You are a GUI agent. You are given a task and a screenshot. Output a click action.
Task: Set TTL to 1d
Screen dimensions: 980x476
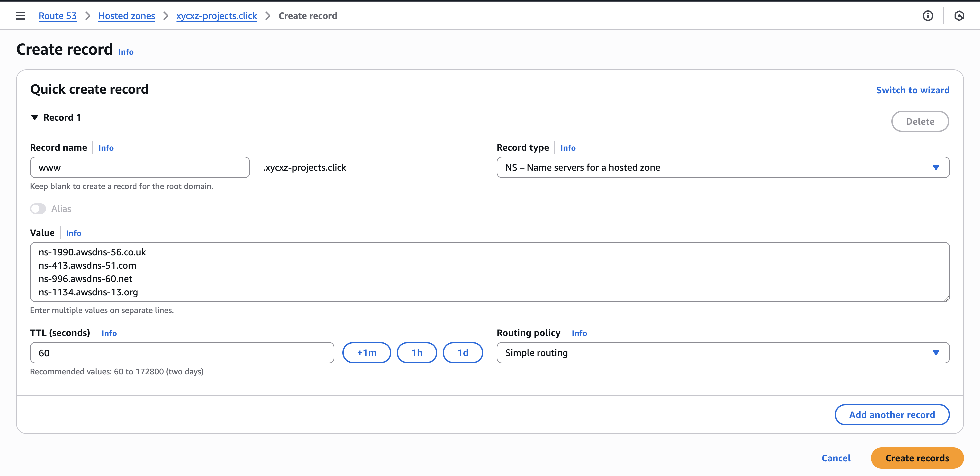[463, 353]
